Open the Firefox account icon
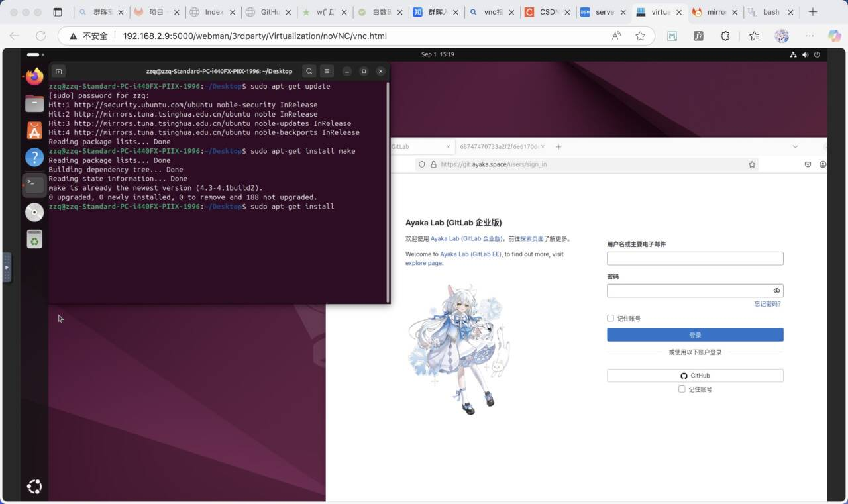Viewport: 848px width, 504px height. coord(823,164)
